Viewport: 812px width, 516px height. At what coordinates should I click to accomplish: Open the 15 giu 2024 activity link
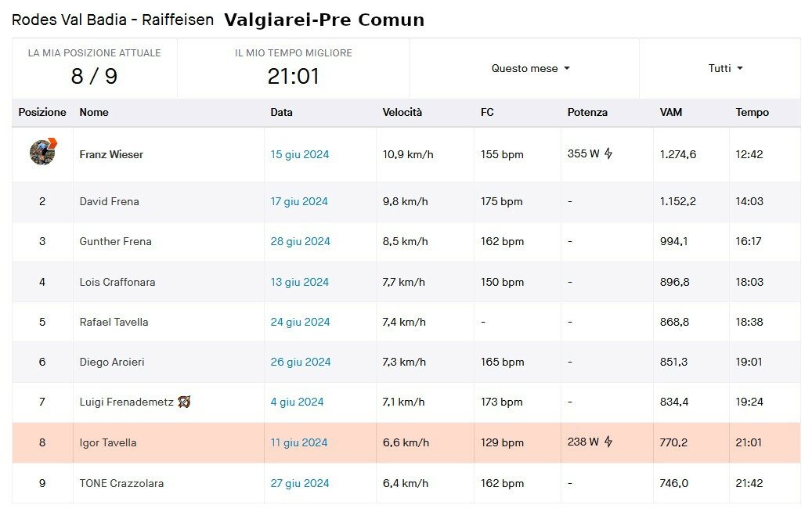(299, 154)
